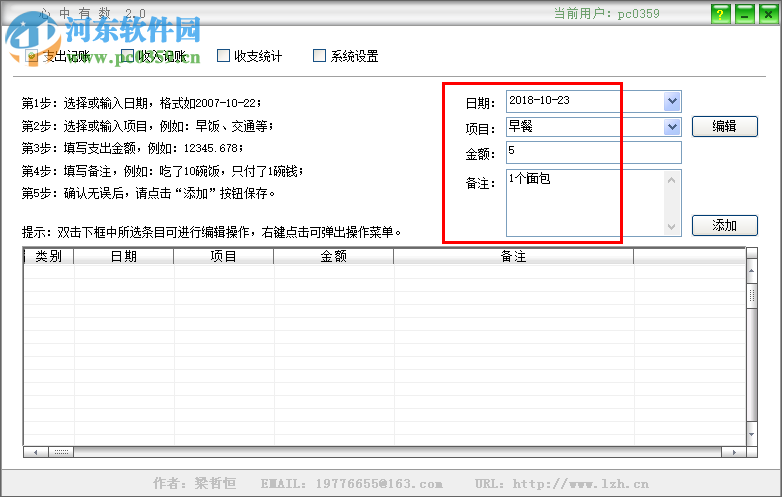Click the 项目 column header in table
This screenshot has width=782, height=497.
pyautogui.click(x=223, y=256)
